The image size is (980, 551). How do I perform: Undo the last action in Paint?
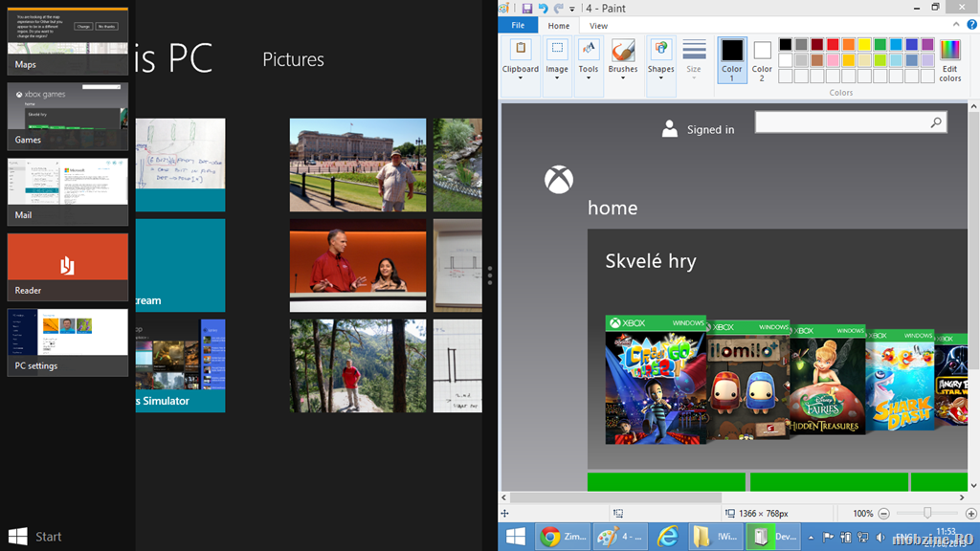(543, 8)
